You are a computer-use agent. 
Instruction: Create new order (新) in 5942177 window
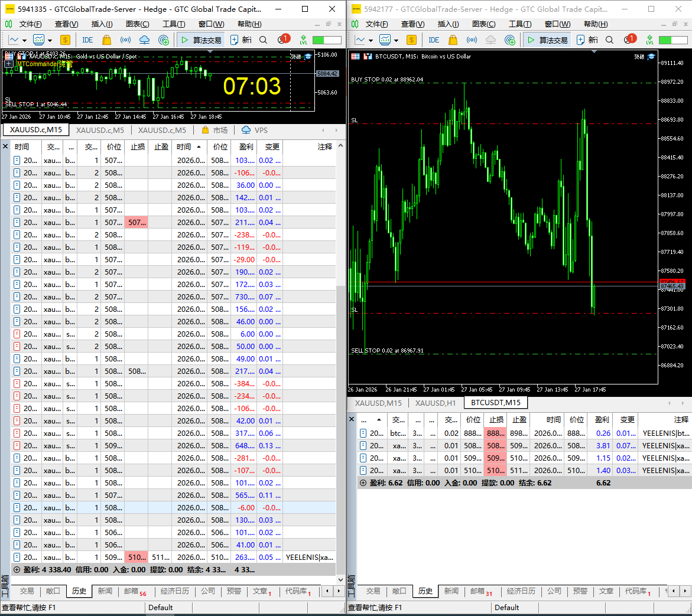(x=587, y=40)
